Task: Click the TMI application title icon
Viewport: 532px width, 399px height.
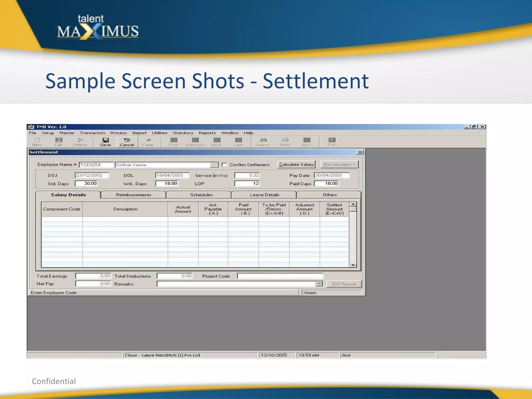Action: point(31,127)
